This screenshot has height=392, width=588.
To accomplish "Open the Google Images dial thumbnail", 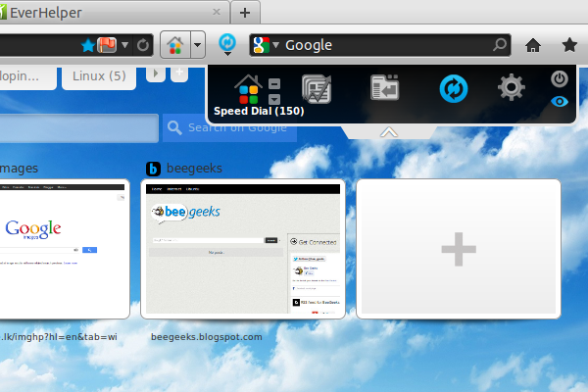I will [65, 249].
